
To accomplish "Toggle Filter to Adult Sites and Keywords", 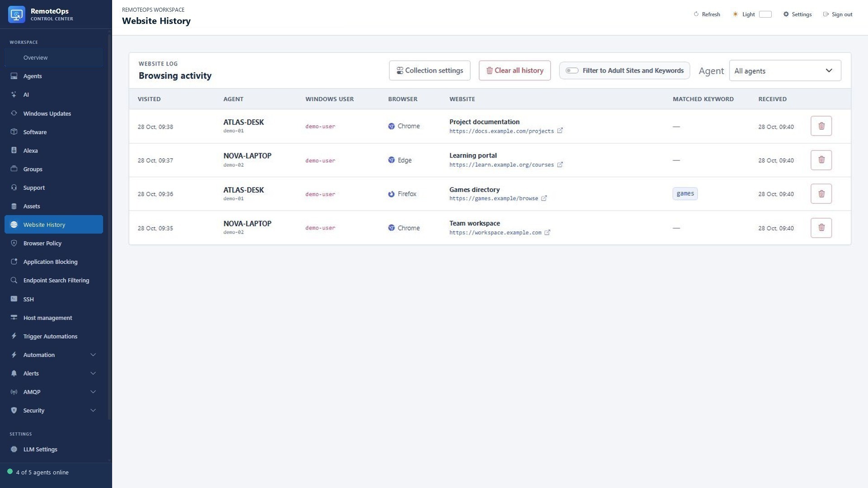I will (572, 70).
